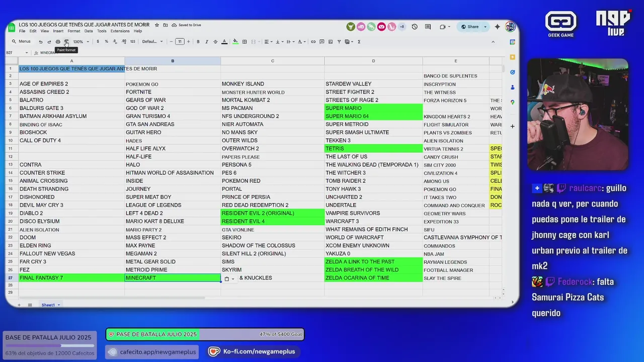Open the Insert menu
Viewport: 644px width, 362px height.
pos(58,31)
